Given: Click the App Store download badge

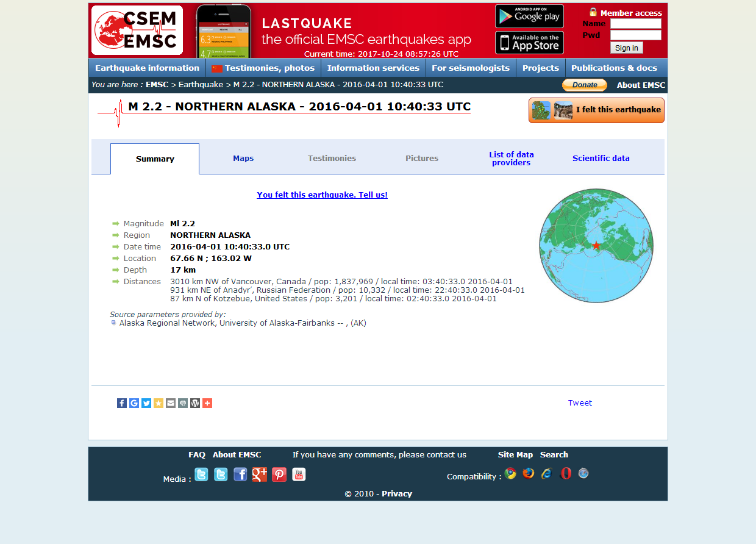Looking at the screenshot, I should click(x=529, y=43).
